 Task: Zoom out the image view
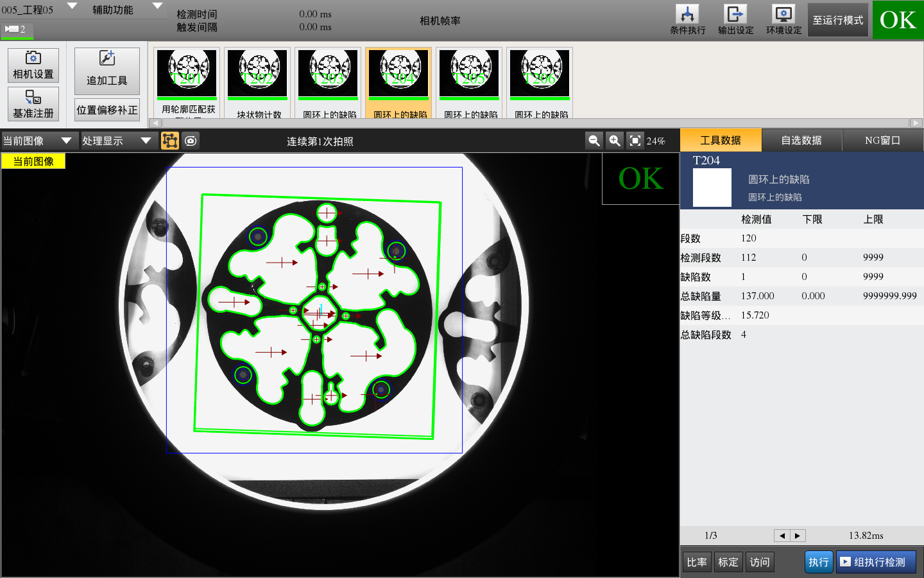[x=594, y=141]
